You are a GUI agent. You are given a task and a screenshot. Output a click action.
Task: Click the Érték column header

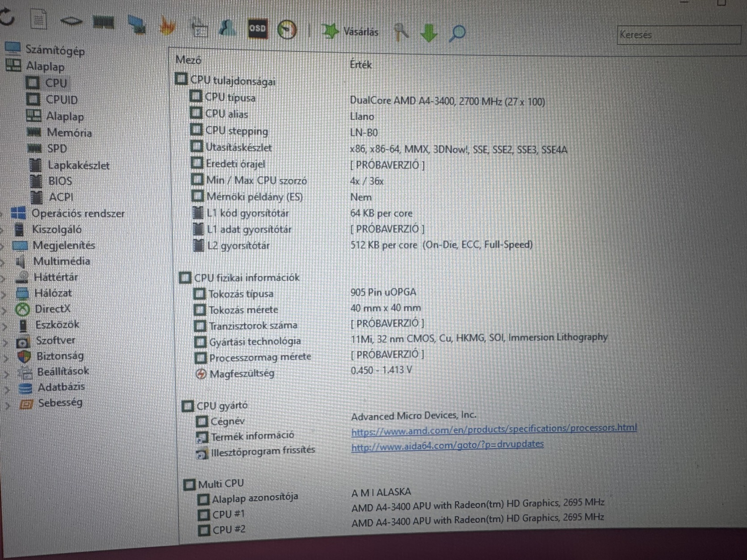coord(361,65)
